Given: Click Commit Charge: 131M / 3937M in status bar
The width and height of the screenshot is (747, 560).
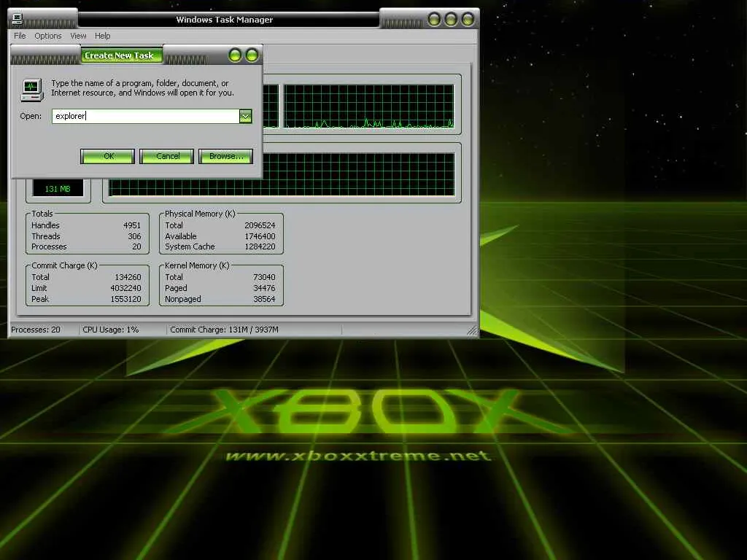Looking at the screenshot, I should [x=225, y=330].
